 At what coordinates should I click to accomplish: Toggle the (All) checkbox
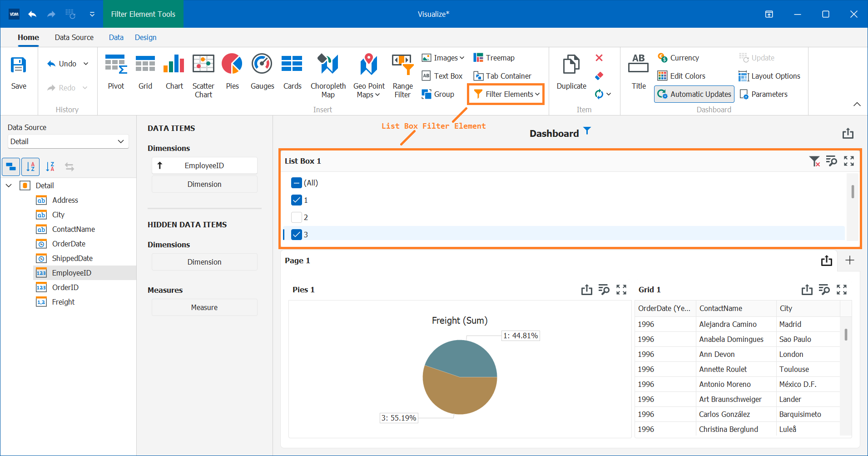click(x=296, y=183)
